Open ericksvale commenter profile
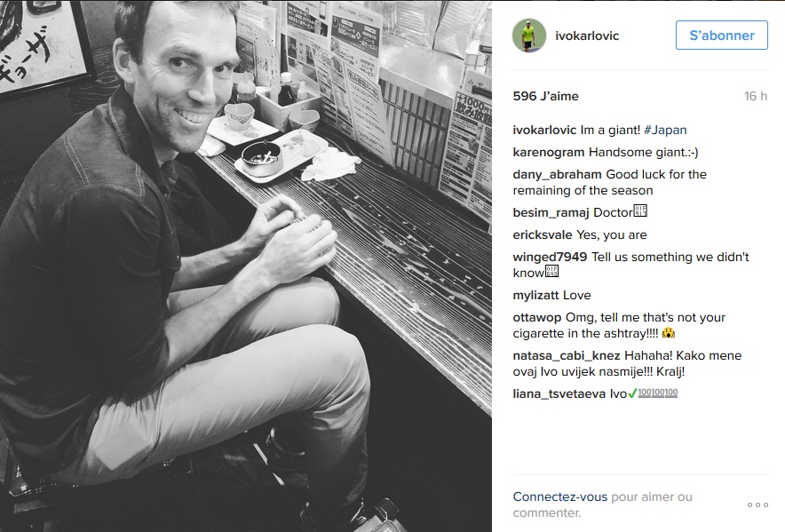The height and width of the screenshot is (532, 785). 543,234
